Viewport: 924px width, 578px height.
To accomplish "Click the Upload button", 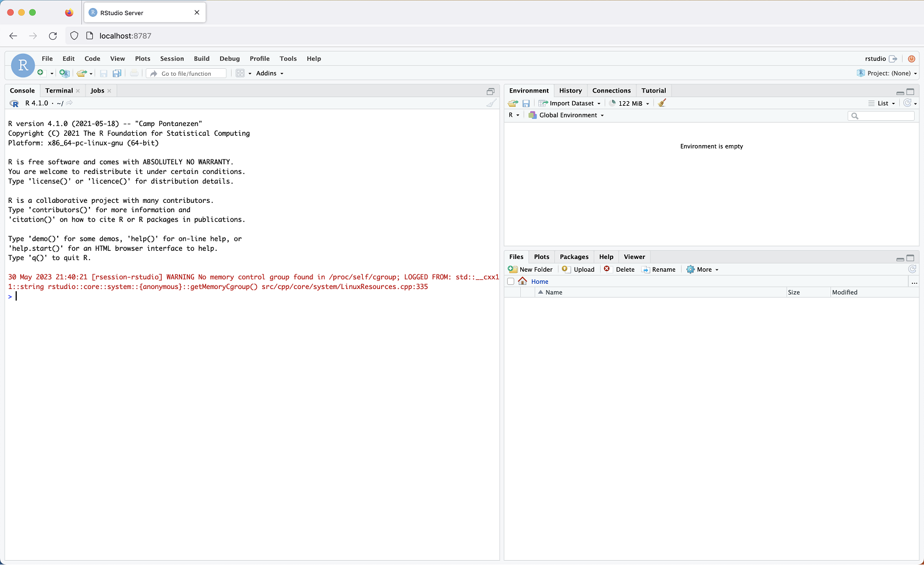I will pos(578,270).
